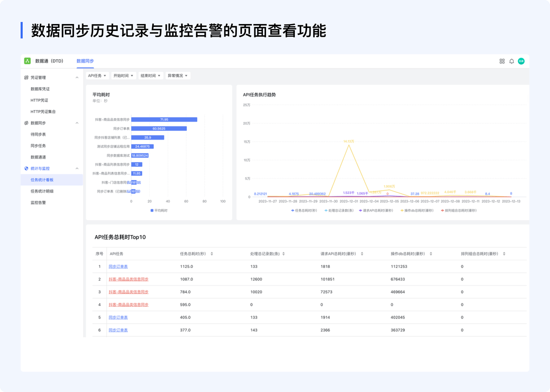
Task: Click value 1125.0 in the table
Action: click(x=186, y=267)
